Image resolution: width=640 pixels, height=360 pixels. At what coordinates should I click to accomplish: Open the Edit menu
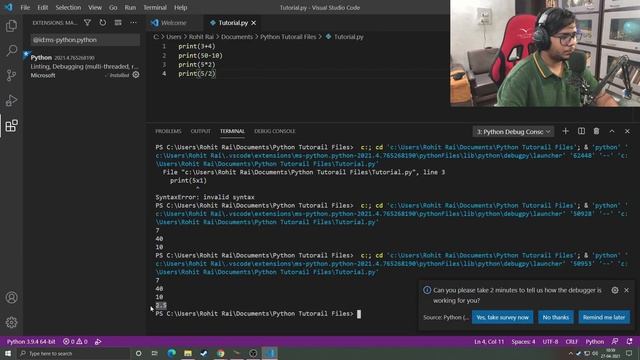(x=42, y=7)
